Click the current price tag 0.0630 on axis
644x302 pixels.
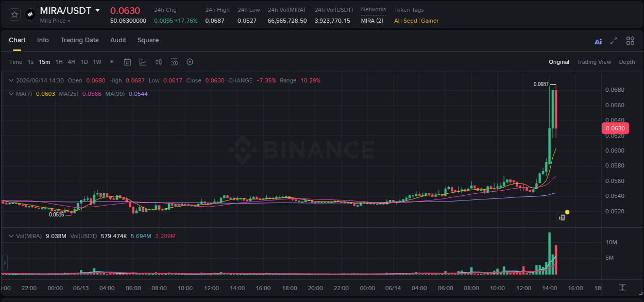615,128
